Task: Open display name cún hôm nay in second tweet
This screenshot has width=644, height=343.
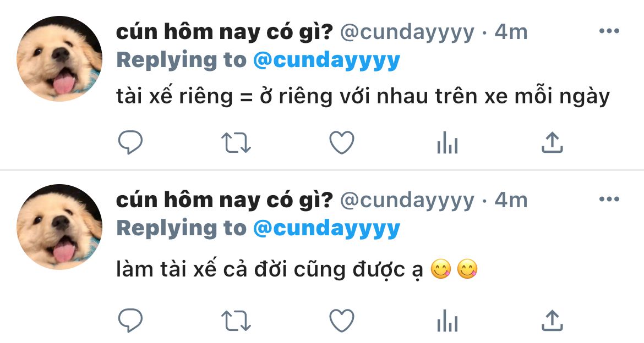Action: coord(224,200)
